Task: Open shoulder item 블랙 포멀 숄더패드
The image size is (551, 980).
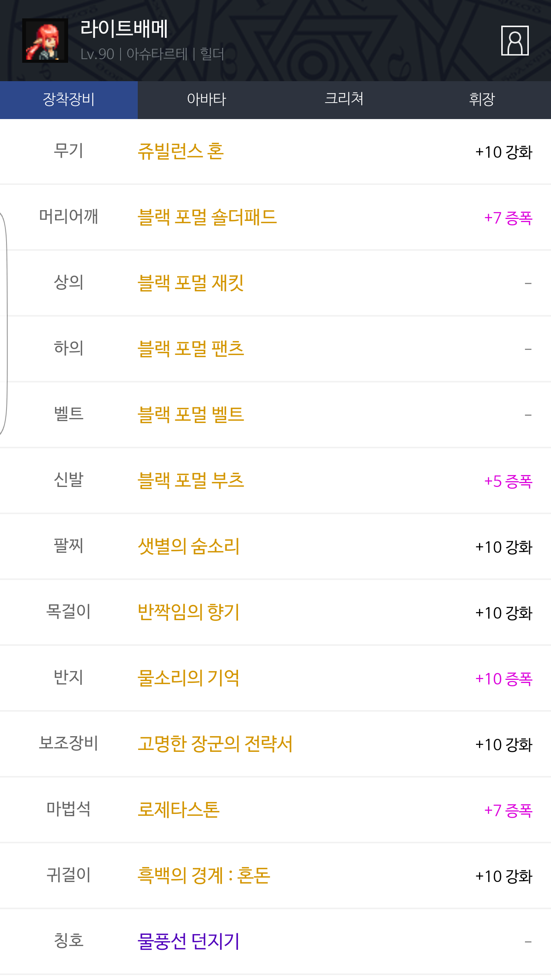Action: point(207,217)
